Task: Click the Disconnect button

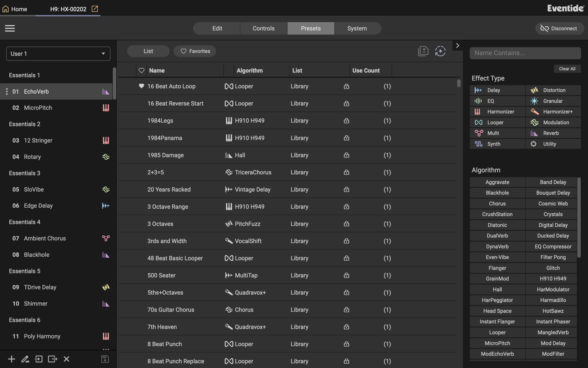Action: click(x=560, y=28)
